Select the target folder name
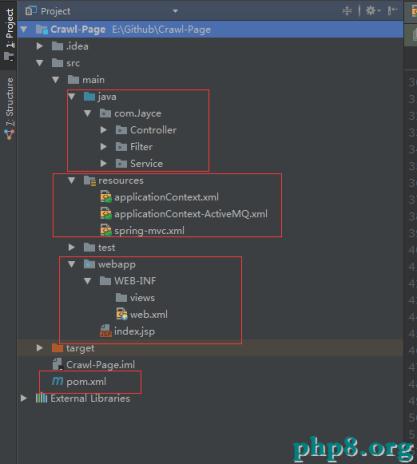The image size is (417, 464). pos(80,348)
